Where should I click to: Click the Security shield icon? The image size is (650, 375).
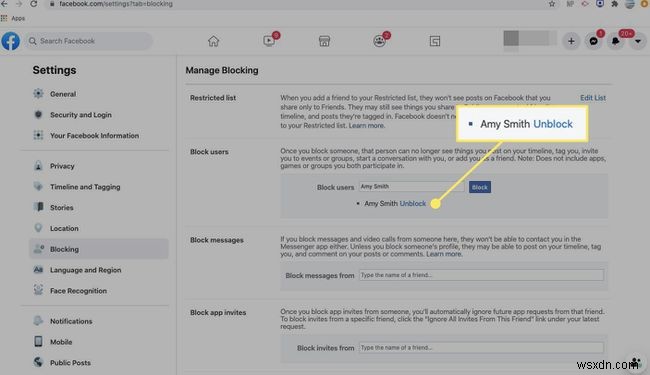(38, 114)
